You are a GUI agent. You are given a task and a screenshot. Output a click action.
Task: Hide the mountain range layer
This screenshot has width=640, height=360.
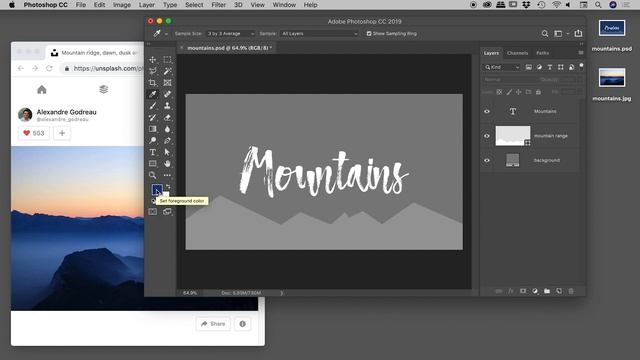pyautogui.click(x=487, y=136)
